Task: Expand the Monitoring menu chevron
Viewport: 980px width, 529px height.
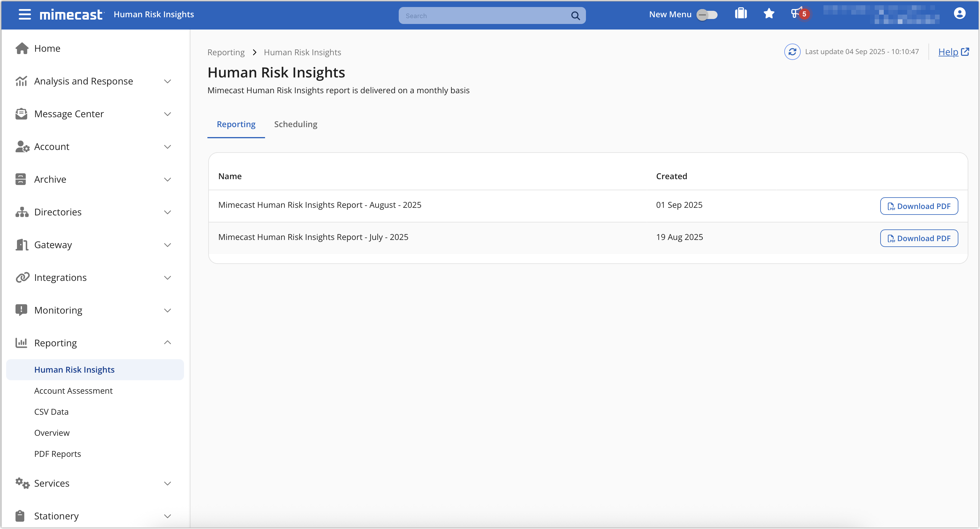Action: (x=167, y=310)
